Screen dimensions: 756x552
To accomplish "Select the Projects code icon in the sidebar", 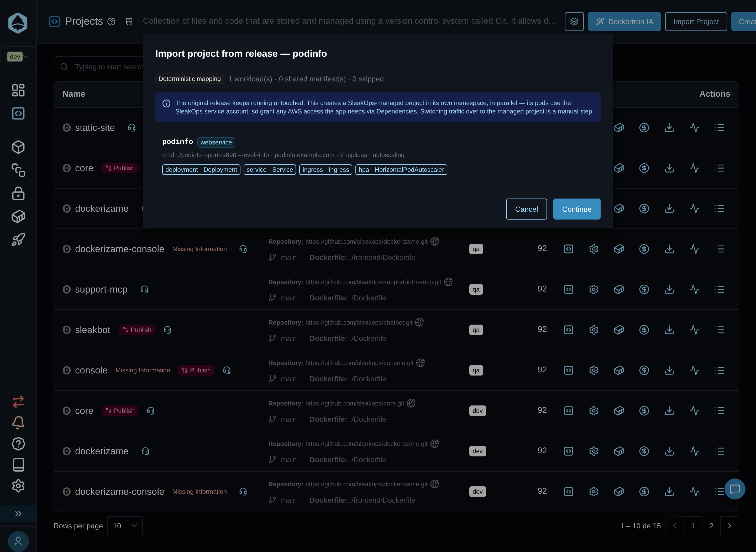I will click(18, 113).
